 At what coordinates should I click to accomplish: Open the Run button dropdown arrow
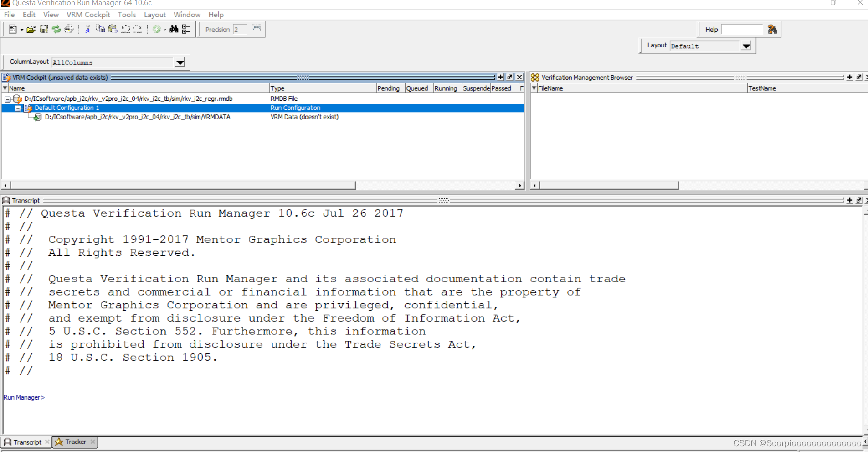point(165,30)
